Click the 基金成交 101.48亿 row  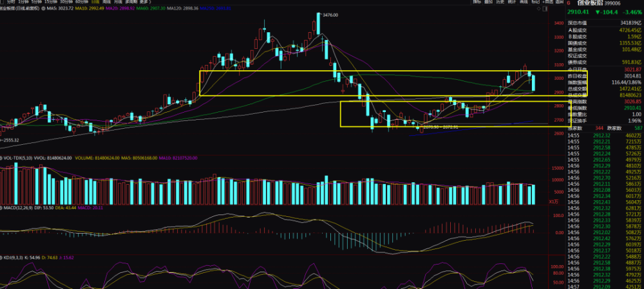click(605, 50)
